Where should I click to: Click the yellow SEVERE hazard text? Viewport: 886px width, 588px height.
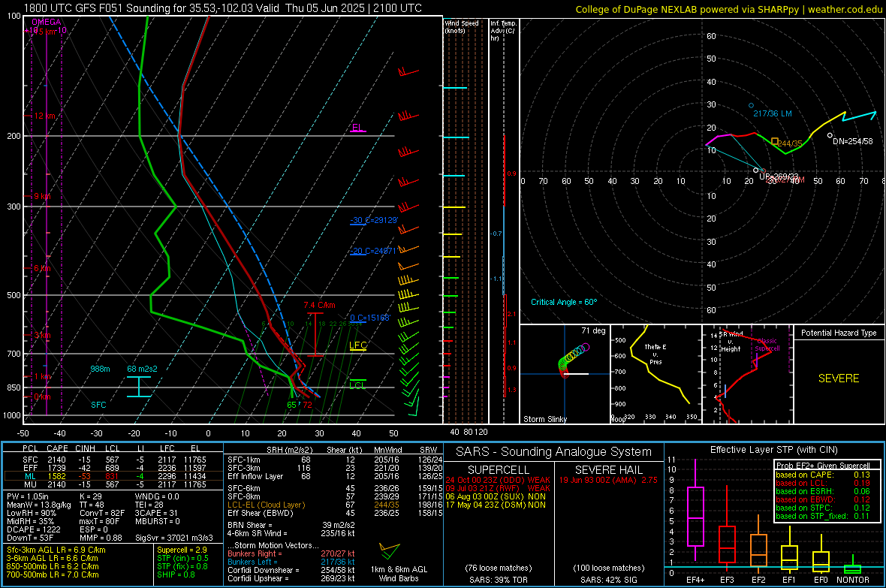[839, 378]
